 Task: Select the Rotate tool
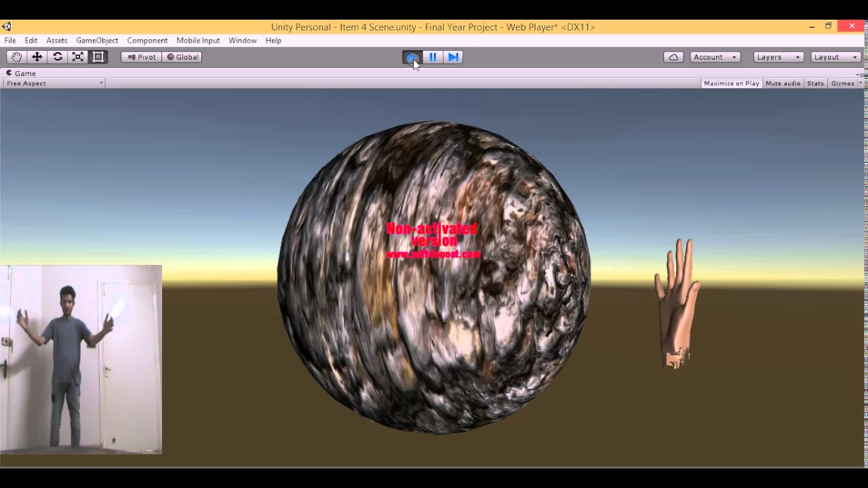(x=58, y=57)
